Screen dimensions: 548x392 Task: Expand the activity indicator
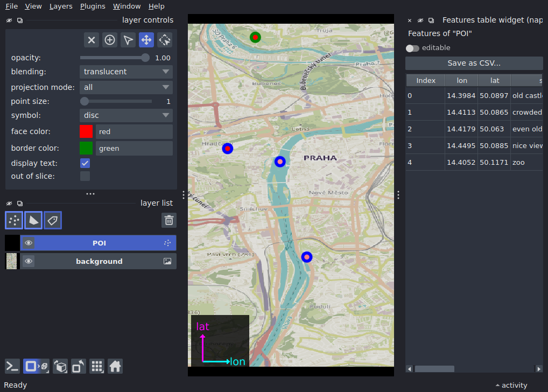(511, 386)
